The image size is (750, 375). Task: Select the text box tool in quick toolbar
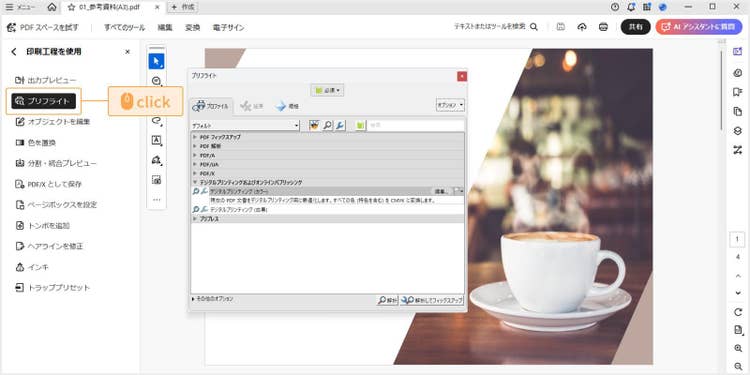click(156, 140)
